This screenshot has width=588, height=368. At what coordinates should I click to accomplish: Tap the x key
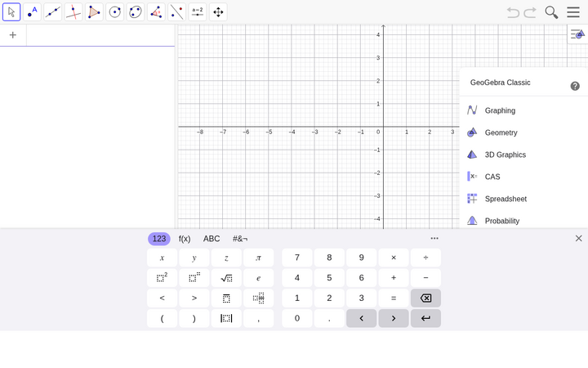pyautogui.click(x=162, y=258)
